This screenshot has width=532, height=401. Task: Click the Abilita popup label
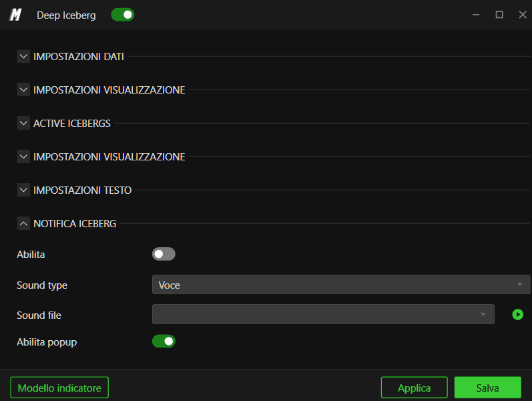[x=47, y=342]
